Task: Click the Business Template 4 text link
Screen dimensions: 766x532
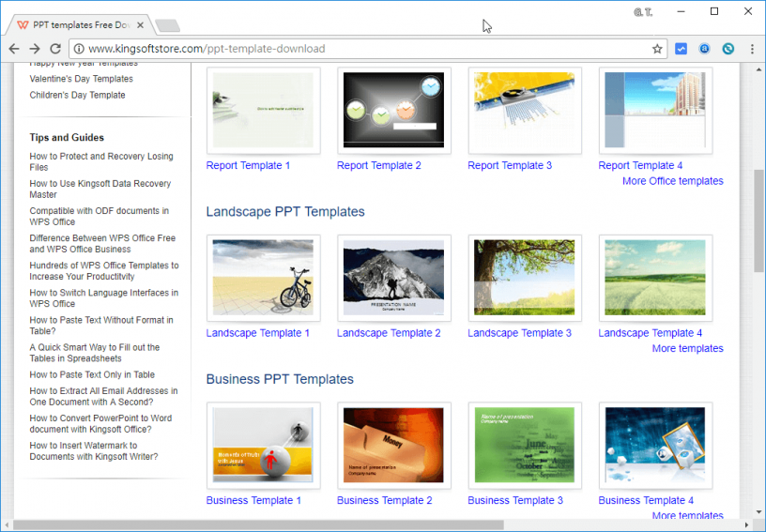Action: pyautogui.click(x=646, y=500)
